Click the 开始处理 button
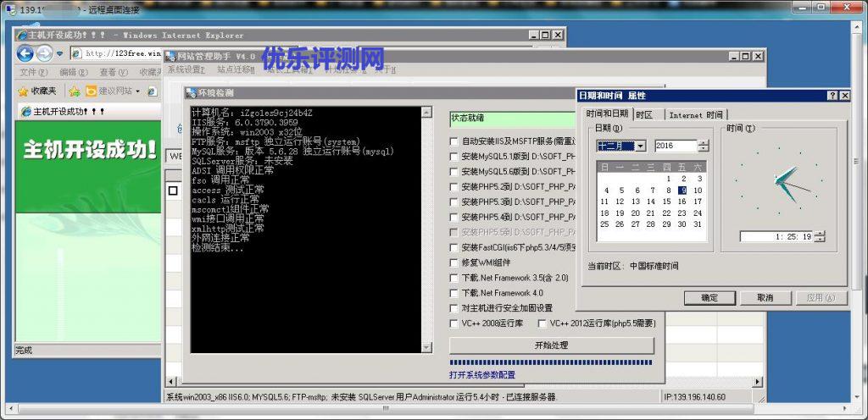Viewport: 868px width, 420px height. (x=551, y=345)
